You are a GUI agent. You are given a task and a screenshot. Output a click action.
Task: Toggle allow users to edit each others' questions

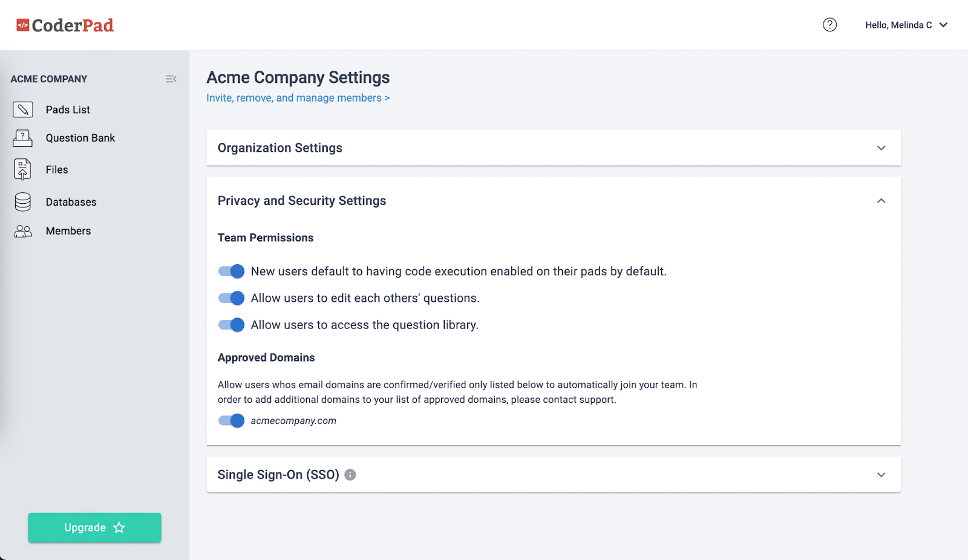(x=231, y=298)
